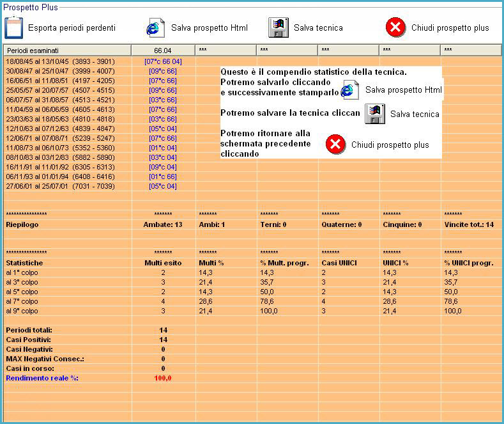Click the % UNICI progr. heading
Image resolution: width=504 pixels, height=424 pixels.
(x=469, y=263)
